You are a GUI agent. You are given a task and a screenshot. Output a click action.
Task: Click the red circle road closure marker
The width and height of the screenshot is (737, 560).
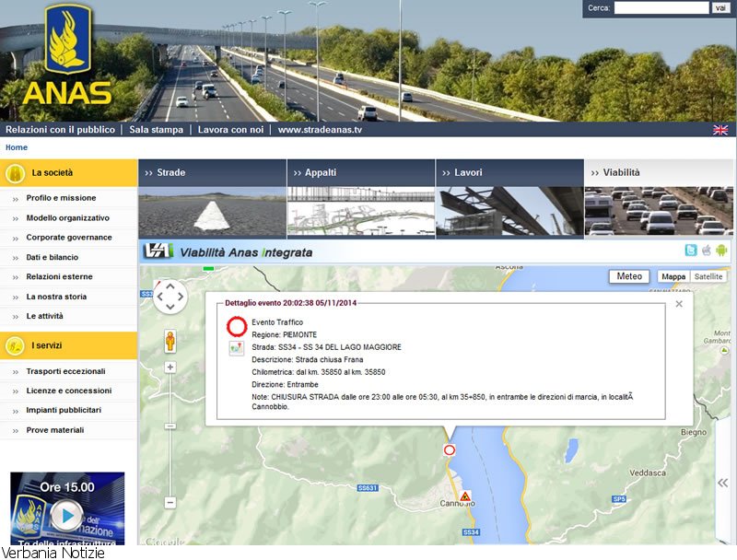click(450, 450)
